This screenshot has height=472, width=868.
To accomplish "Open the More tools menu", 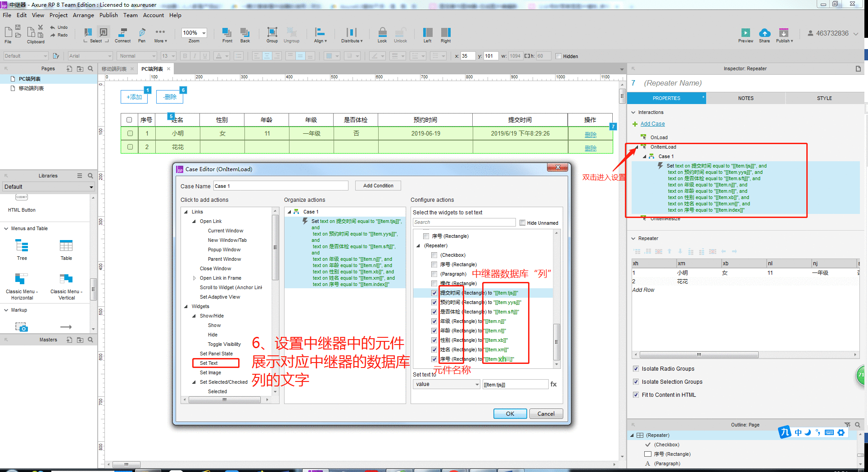I will click(160, 35).
